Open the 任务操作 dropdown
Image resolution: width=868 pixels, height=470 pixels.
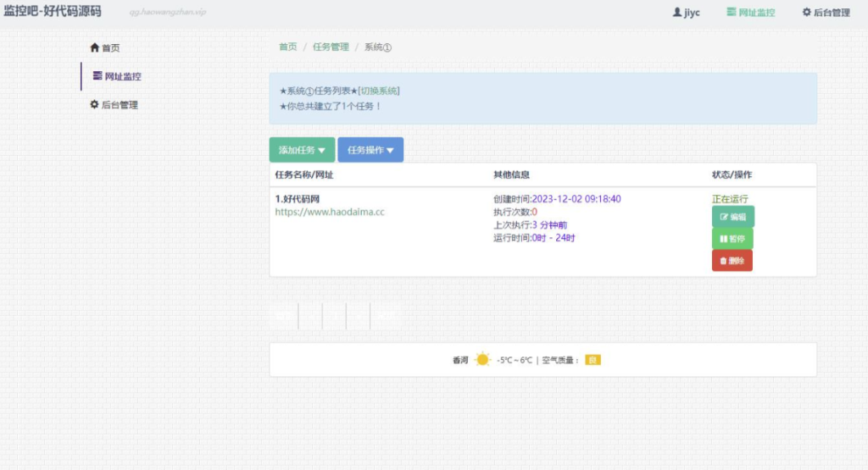[370, 150]
